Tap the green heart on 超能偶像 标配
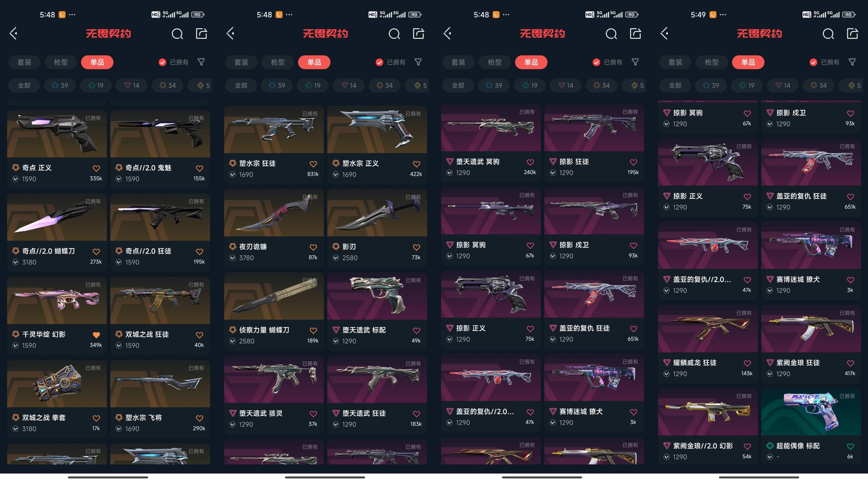Viewport: 868px width, 482px height. click(x=850, y=446)
